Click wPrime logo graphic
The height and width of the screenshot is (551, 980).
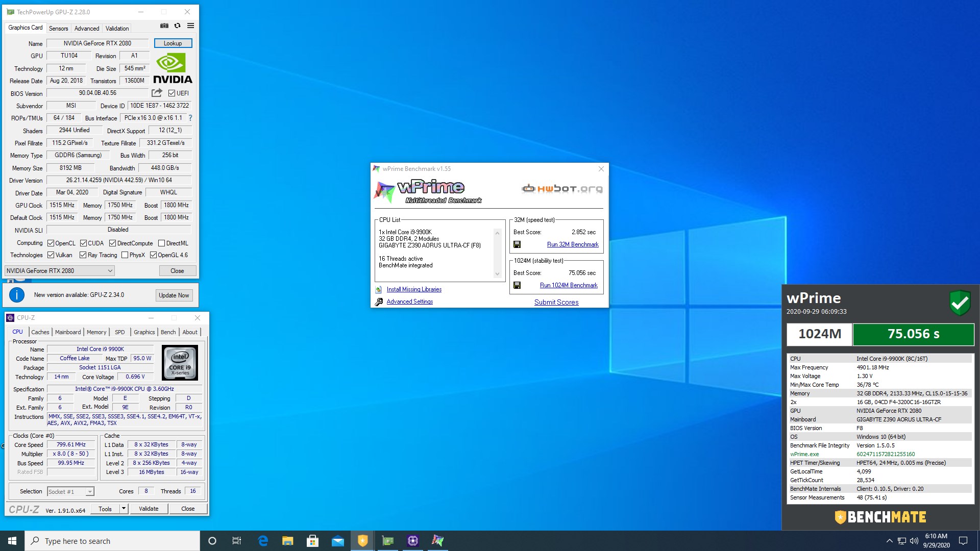point(428,191)
